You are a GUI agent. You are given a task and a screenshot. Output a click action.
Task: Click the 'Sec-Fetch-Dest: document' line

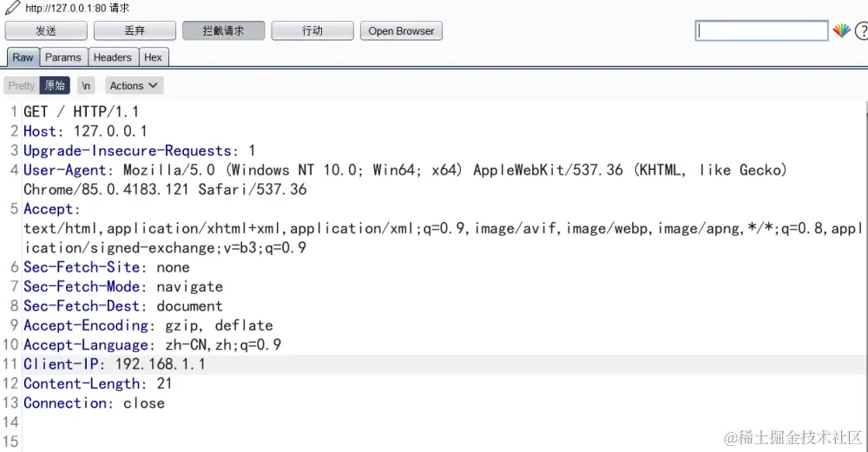[x=123, y=306]
